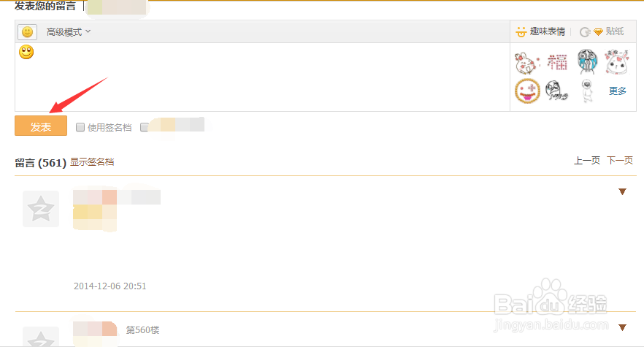Image resolution: width=644 pixels, height=347 pixels.
Task: Click the orange 发表 publish button
Action: 41,126
